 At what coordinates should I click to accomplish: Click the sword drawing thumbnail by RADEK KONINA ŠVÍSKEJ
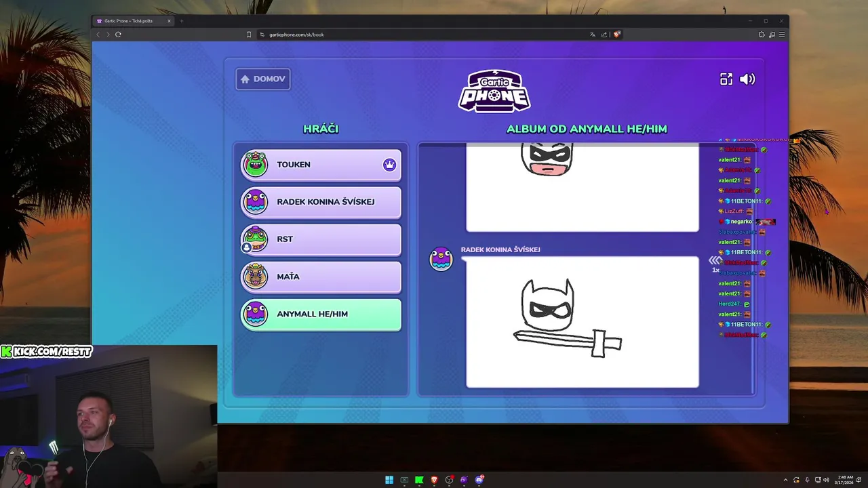tap(583, 322)
